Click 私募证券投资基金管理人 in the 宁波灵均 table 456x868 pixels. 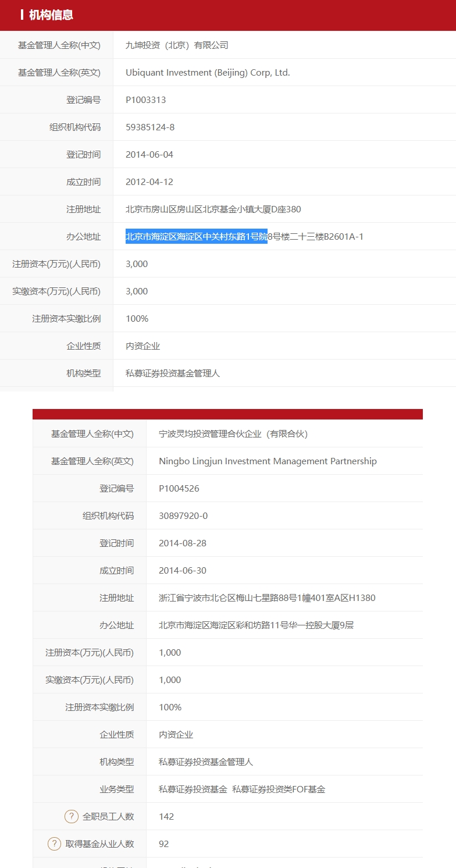206,762
